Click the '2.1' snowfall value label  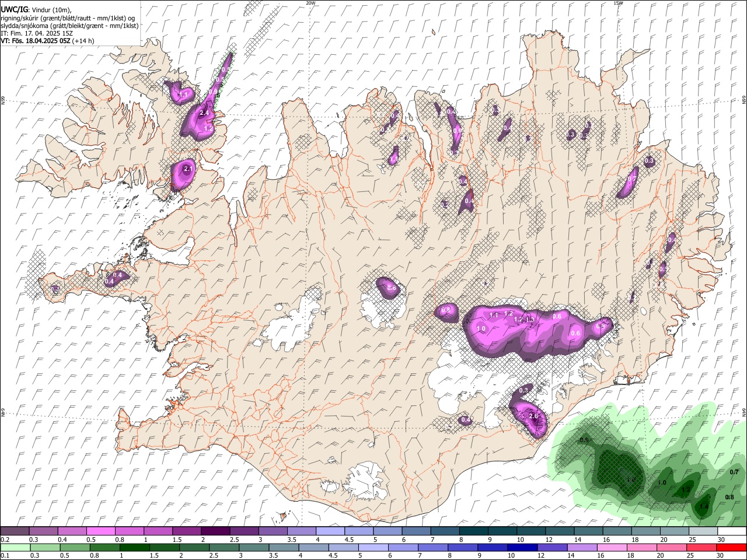(188, 169)
